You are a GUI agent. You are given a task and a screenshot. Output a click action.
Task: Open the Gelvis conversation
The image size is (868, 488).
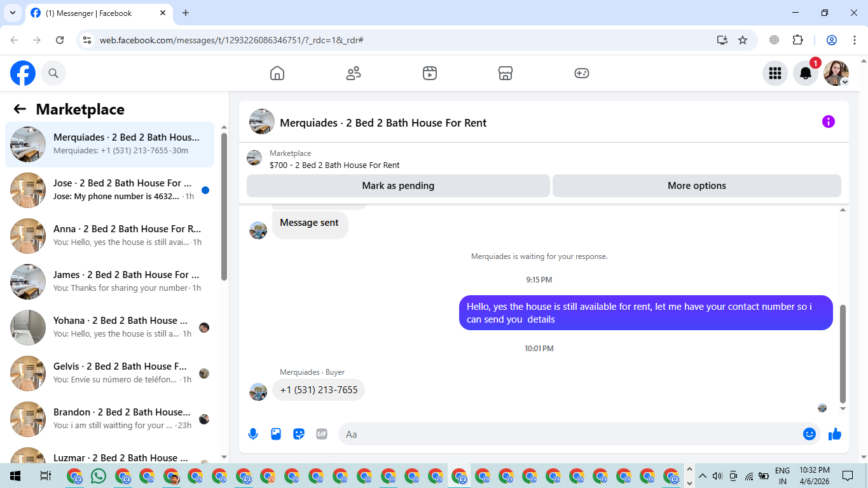point(110,373)
